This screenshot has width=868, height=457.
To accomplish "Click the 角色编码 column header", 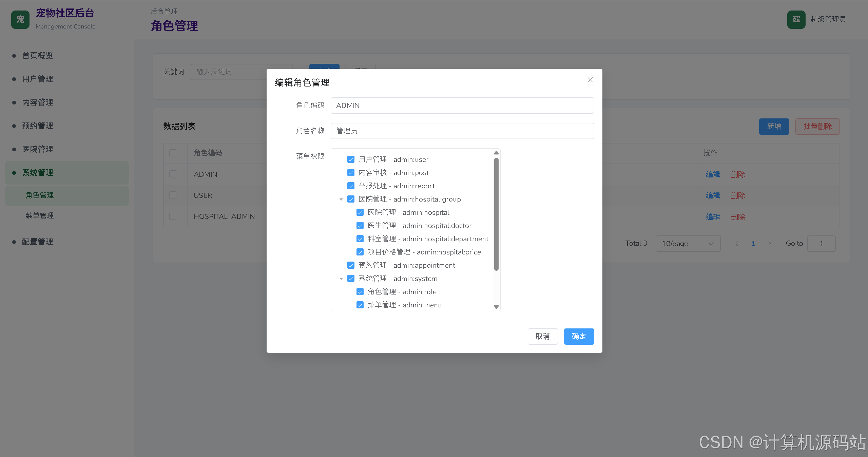I will click(x=208, y=153).
